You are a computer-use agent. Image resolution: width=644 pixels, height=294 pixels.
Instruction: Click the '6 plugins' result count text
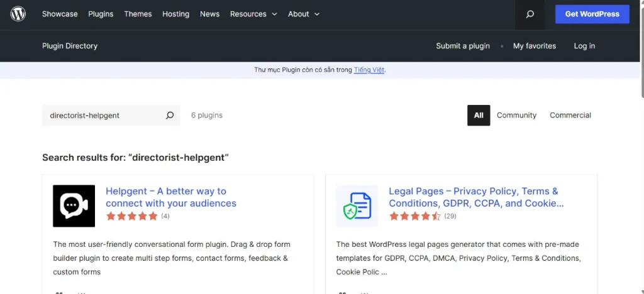[x=206, y=115]
